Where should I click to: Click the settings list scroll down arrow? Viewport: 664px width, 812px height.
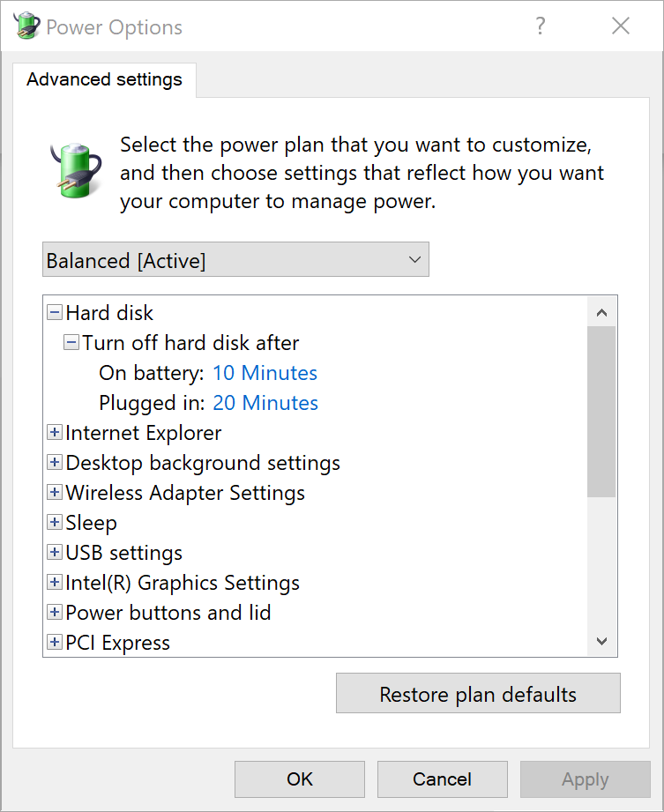coord(602,642)
